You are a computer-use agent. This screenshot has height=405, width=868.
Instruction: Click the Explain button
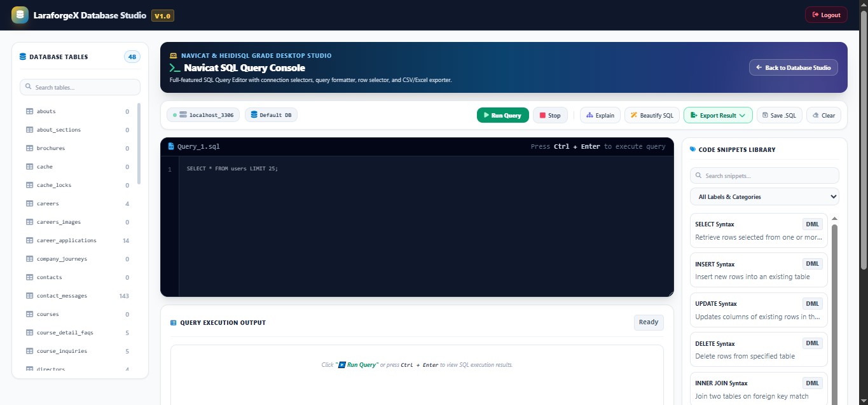pyautogui.click(x=600, y=115)
